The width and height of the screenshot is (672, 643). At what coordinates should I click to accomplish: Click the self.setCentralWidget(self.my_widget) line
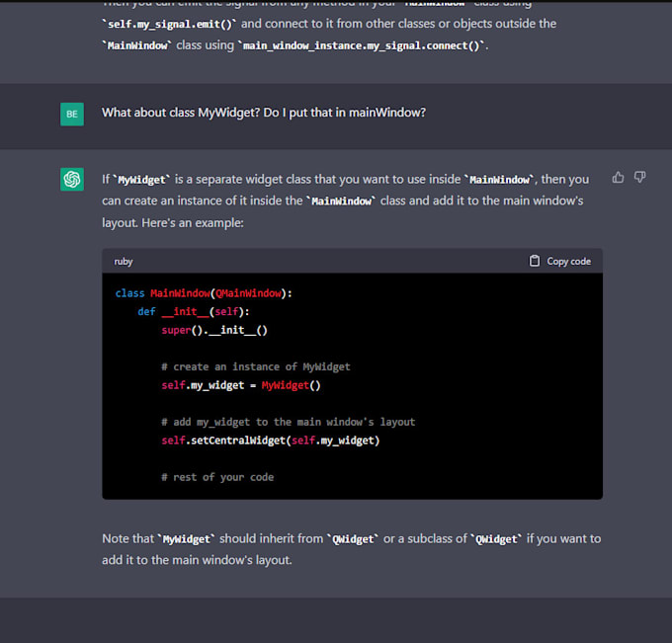(270, 441)
